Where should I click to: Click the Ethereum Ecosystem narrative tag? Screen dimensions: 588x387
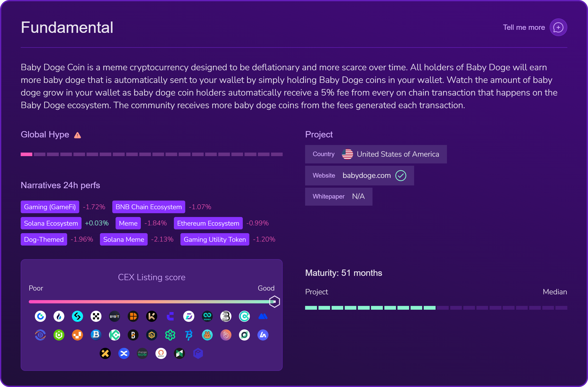point(208,223)
